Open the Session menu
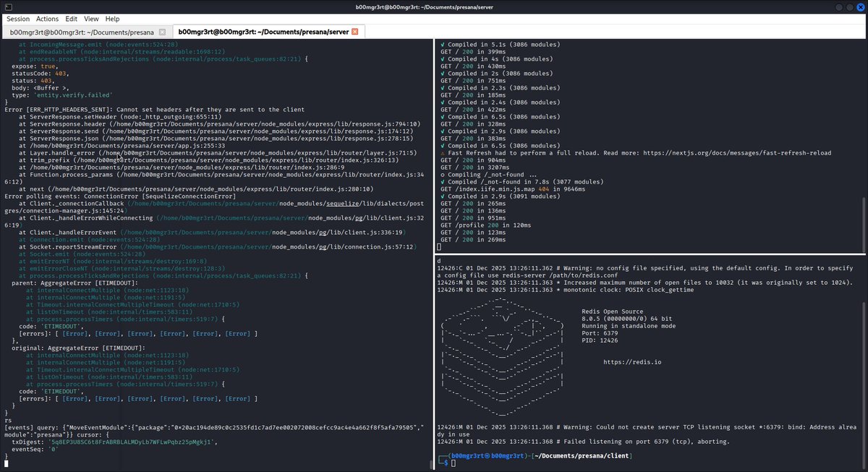The width and height of the screenshot is (868, 472). 18,18
